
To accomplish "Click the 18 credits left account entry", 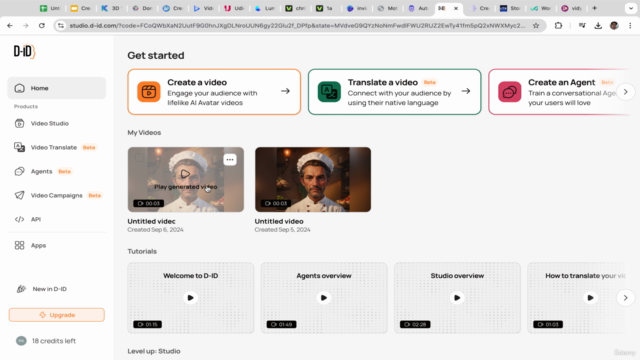I will click(46, 341).
